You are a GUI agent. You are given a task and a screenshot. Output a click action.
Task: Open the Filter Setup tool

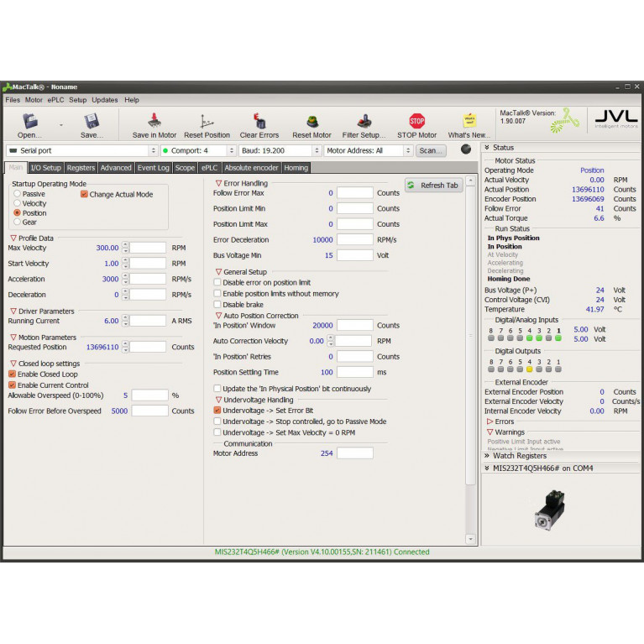coord(364,122)
